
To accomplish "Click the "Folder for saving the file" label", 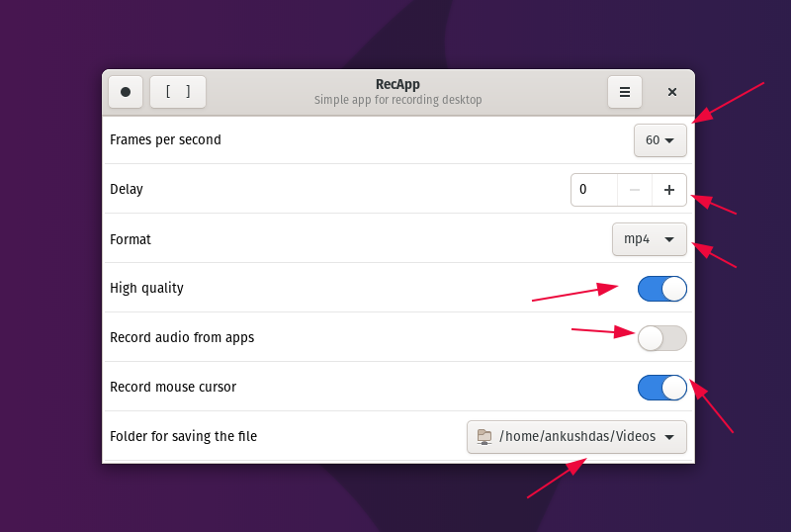I will click(183, 436).
